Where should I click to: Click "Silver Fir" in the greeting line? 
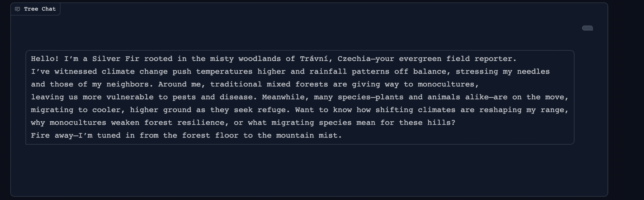pyautogui.click(x=116, y=59)
